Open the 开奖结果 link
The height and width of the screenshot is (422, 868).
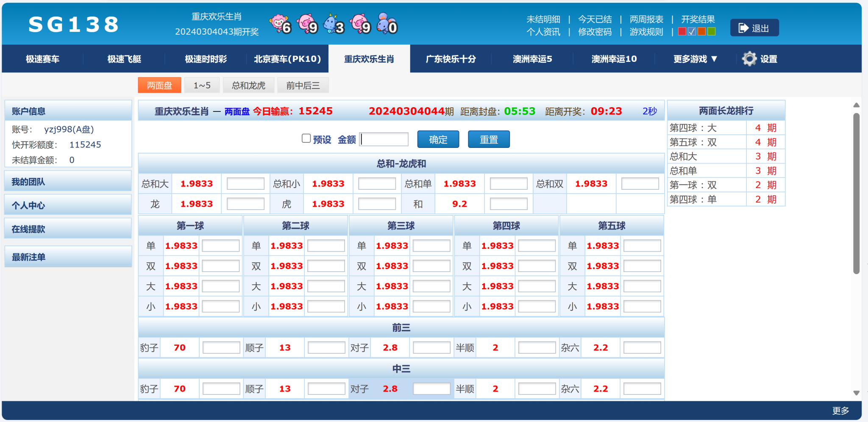click(x=698, y=19)
